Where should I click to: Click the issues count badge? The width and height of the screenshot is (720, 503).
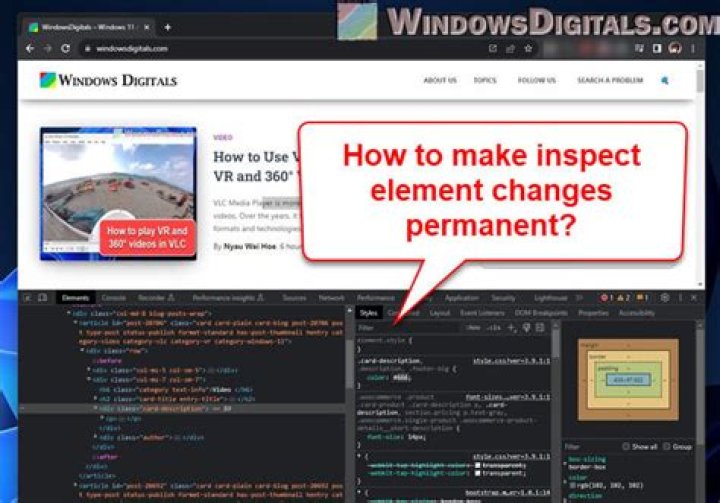tap(642, 298)
